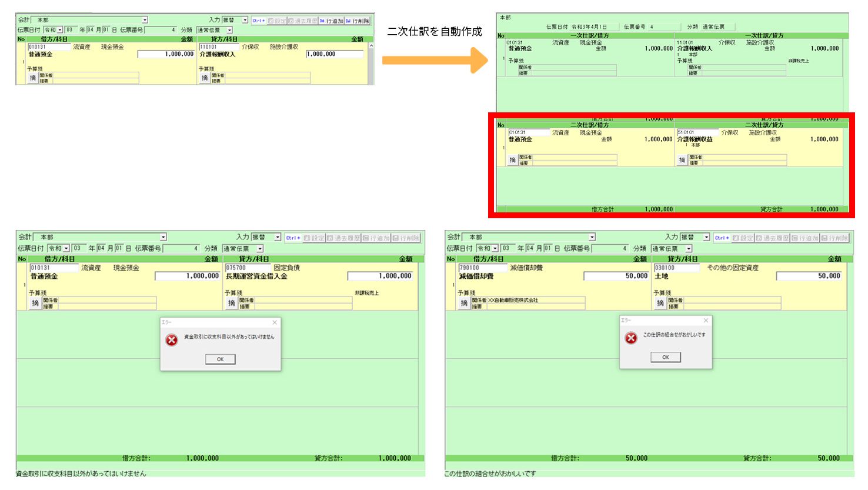The height and width of the screenshot is (490, 868).
Task: Click account code field 790100
Action: coord(482,268)
